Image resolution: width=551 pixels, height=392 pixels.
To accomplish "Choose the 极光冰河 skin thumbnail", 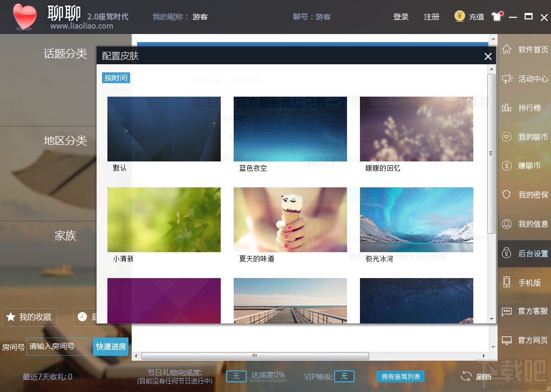I will click(x=417, y=220).
